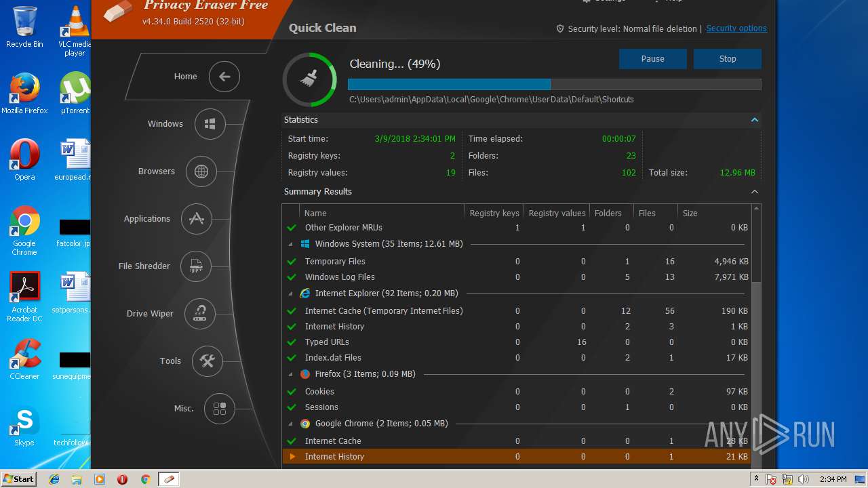Click the green check for Other Explorer MRUs

(x=292, y=228)
